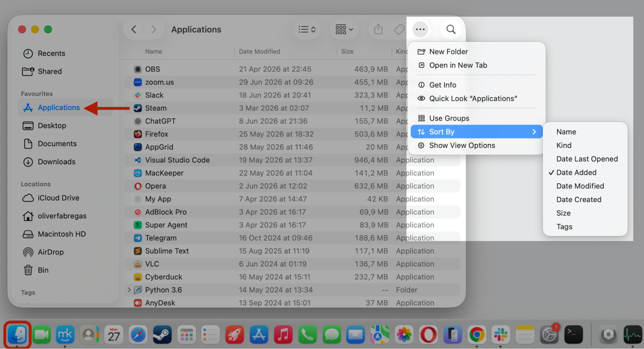Image resolution: width=644 pixels, height=349 pixels.
Task: Open System Settings from the Dock
Action: [x=549, y=335]
